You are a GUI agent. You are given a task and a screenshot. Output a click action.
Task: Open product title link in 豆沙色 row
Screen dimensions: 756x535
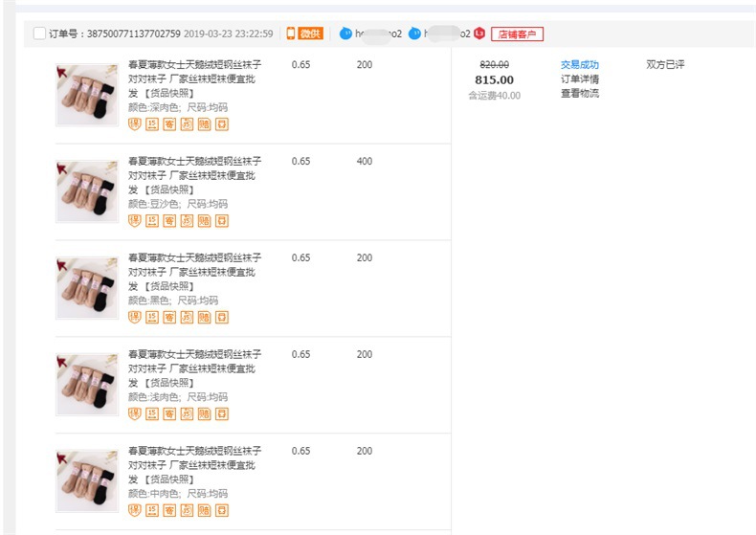coord(195,175)
